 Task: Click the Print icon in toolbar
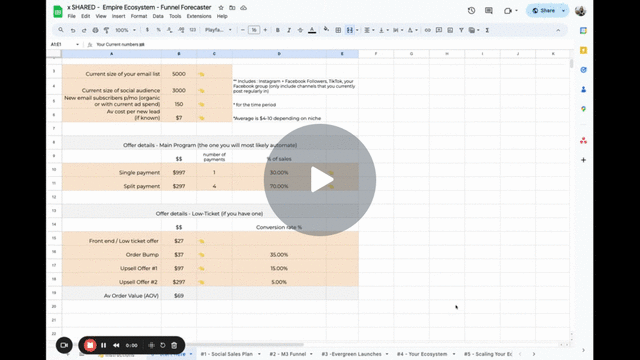[x=95, y=30]
